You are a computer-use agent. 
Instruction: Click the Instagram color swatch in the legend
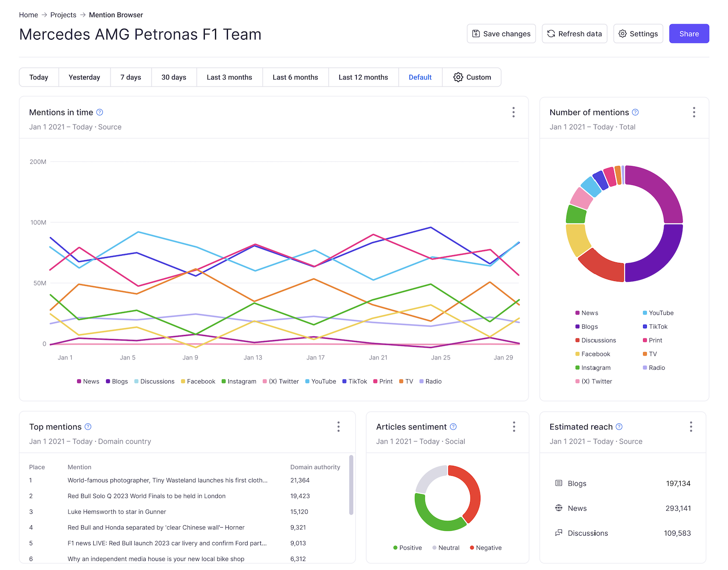click(x=223, y=381)
